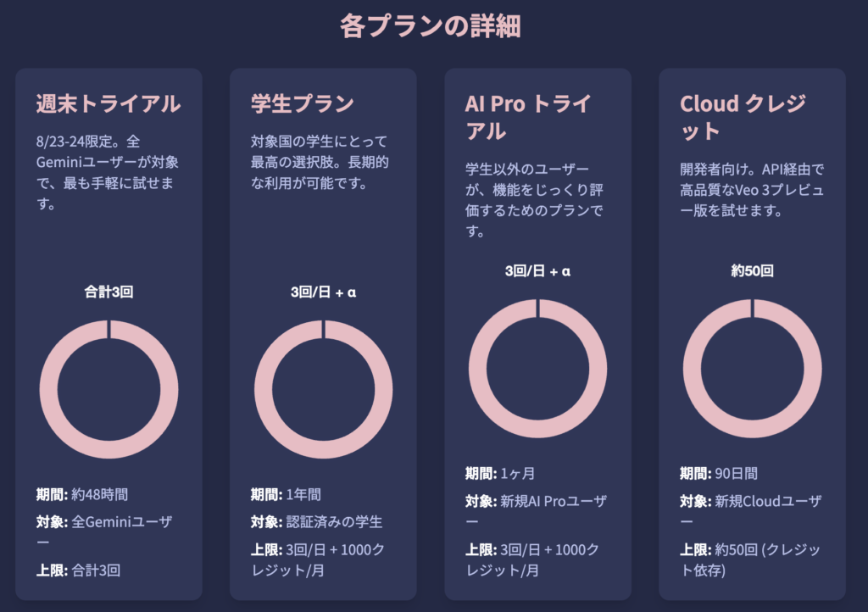
Task: Click the 各プランの詳細 section heading
Action: 430,26
